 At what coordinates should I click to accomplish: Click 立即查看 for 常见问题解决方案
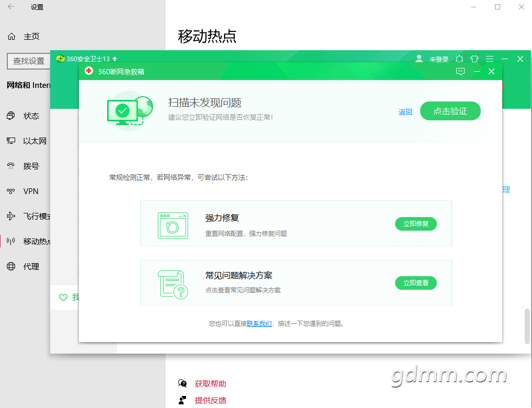tap(415, 282)
